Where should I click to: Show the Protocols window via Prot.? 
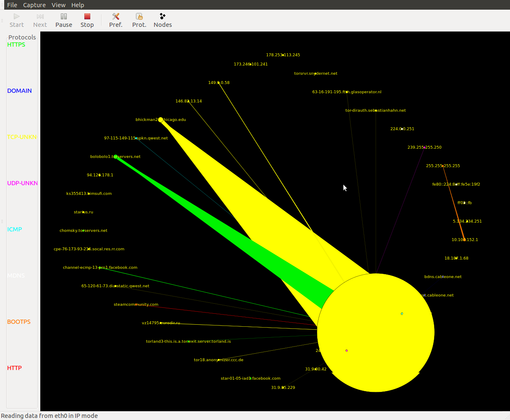(139, 20)
